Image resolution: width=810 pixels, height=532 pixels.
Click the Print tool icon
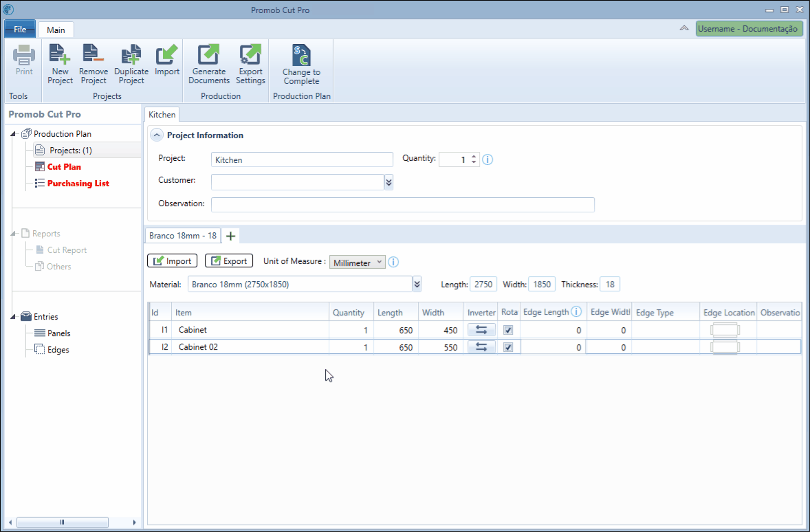pos(24,55)
